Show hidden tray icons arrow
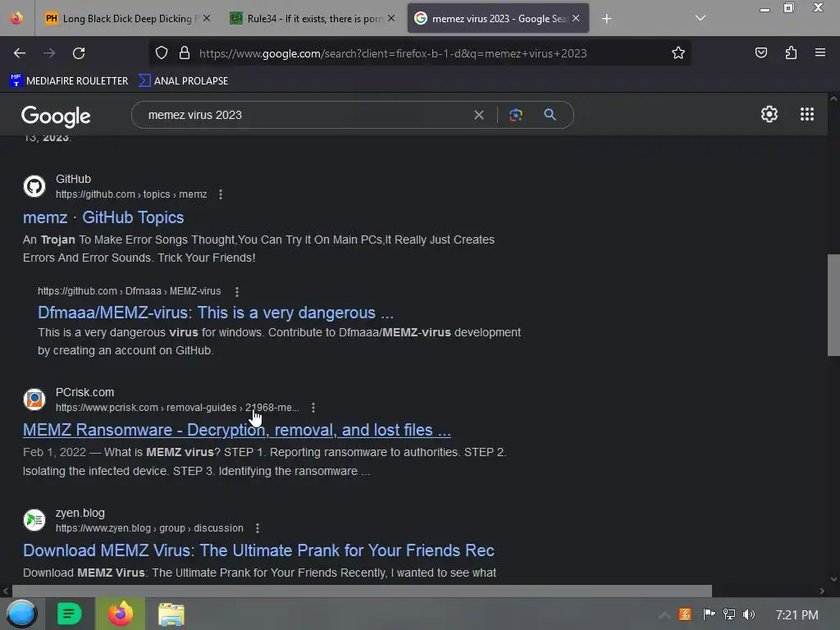The width and height of the screenshot is (840, 630). click(664, 615)
